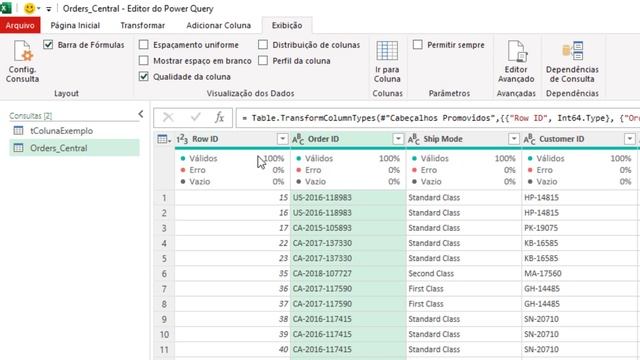Click the Excel application icon

(x=6, y=8)
